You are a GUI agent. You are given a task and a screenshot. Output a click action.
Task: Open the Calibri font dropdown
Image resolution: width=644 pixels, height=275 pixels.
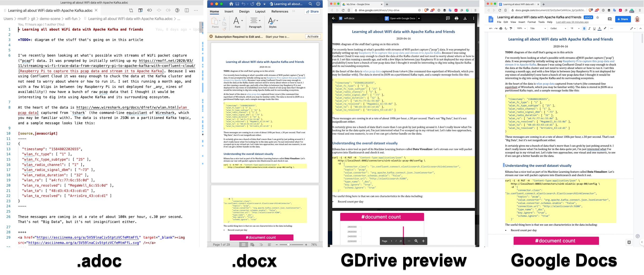click(558, 28)
